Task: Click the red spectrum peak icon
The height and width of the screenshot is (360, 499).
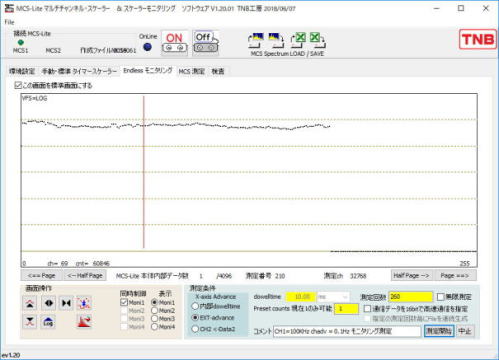Action: click(84, 321)
